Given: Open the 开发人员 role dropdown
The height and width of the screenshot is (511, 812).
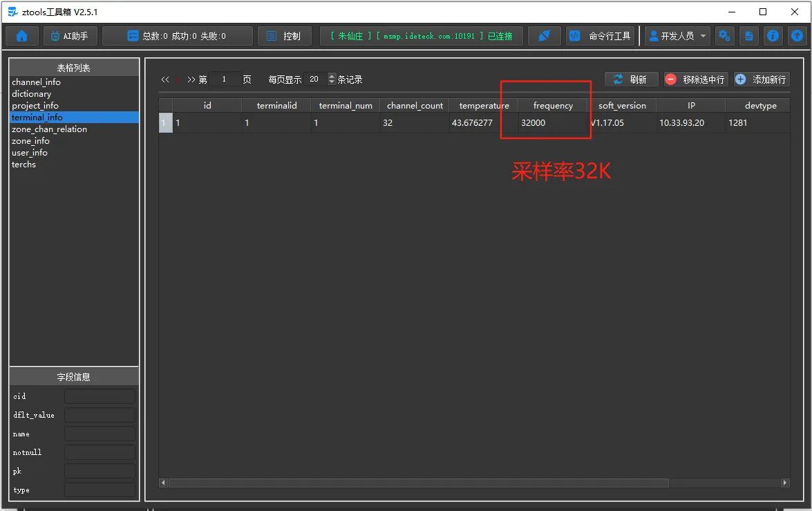Looking at the screenshot, I should (677, 35).
